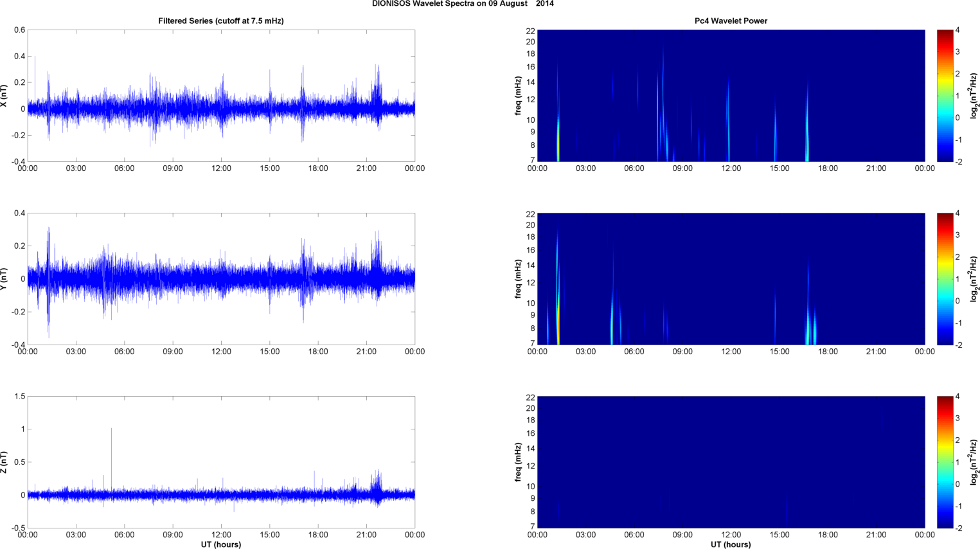This screenshot has width=980, height=549.
Task: Click '06:00' tick under the Z (nT) plot
Action: (x=125, y=535)
